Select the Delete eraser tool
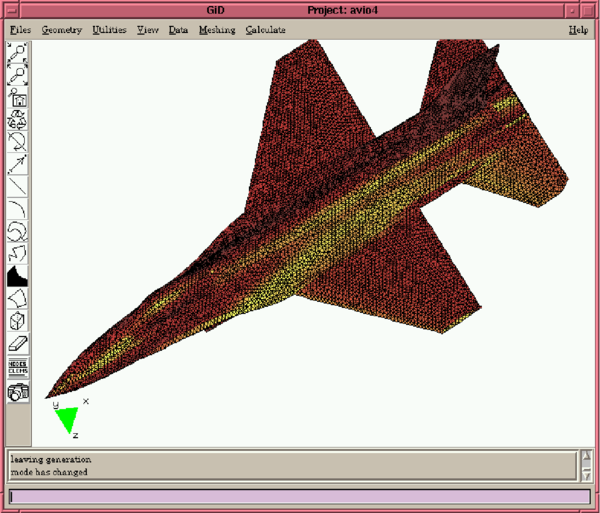Image resolution: width=600 pixels, height=513 pixels. (x=18, y=344)
